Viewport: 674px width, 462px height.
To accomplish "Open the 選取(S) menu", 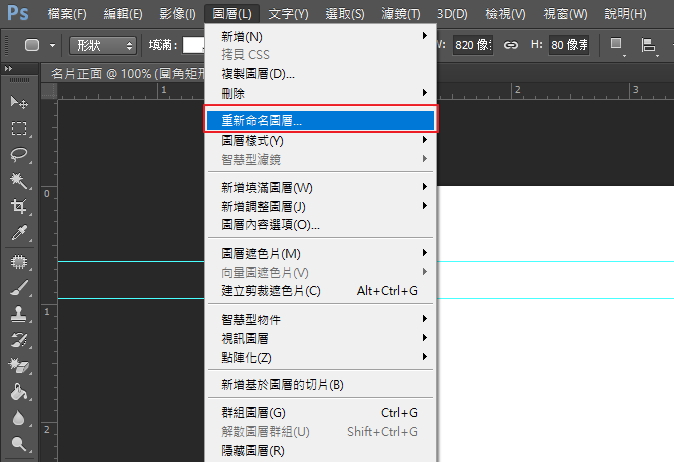I will pyautogui.click(x=345, y=14).
